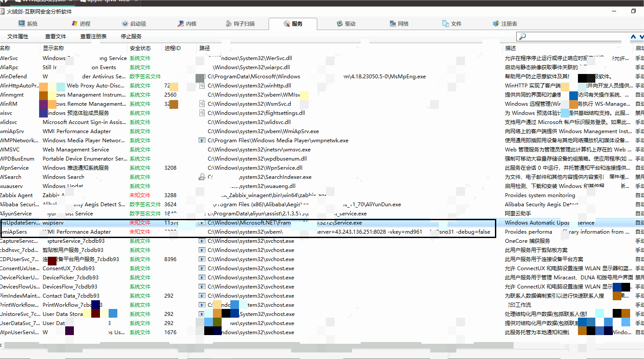The width and height of the screenshot is (644, 359).
Task: Select the AliyunService row
Action: pyautogui.click(x=322, y=214)
